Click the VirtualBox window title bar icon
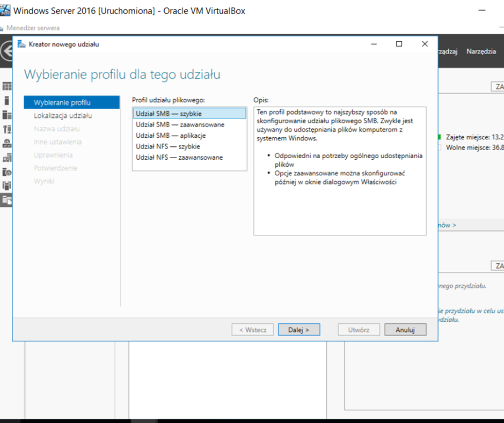 [5, 10]
